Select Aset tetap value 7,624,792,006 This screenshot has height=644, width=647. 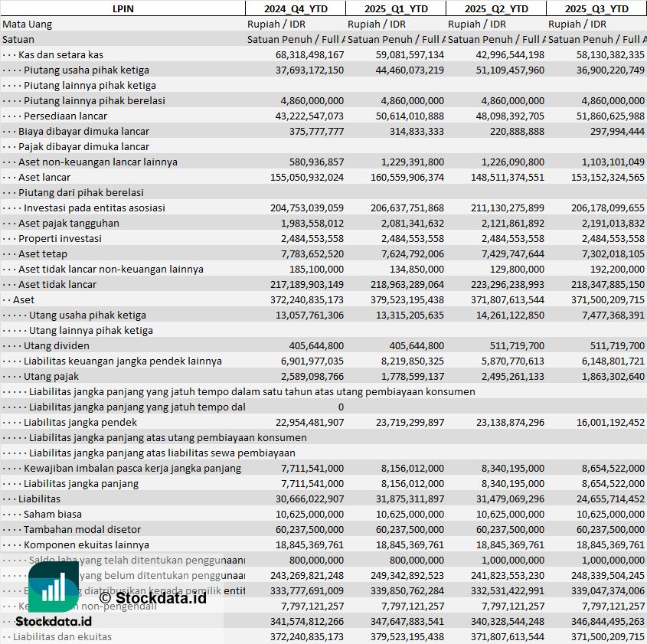pyautogui.click(x=412, y=253)
